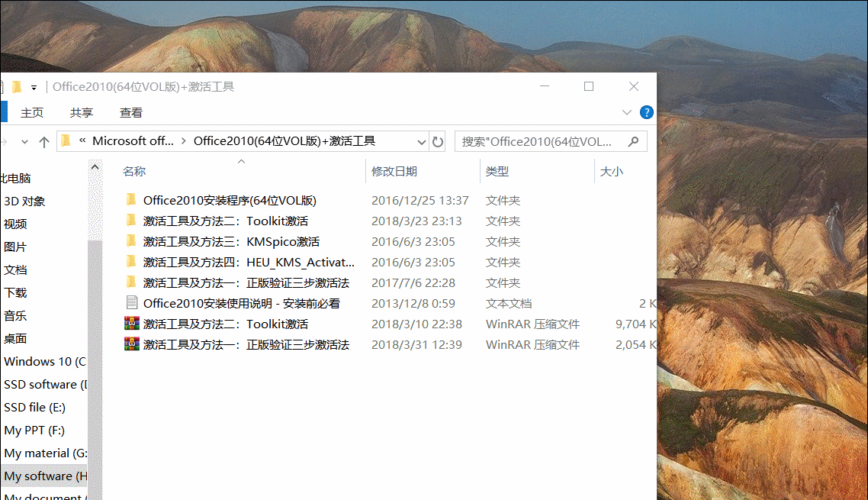The image size is (868, 500).
Task: Sort by the 修改日期 column header
Action: (x=394, y=171)
